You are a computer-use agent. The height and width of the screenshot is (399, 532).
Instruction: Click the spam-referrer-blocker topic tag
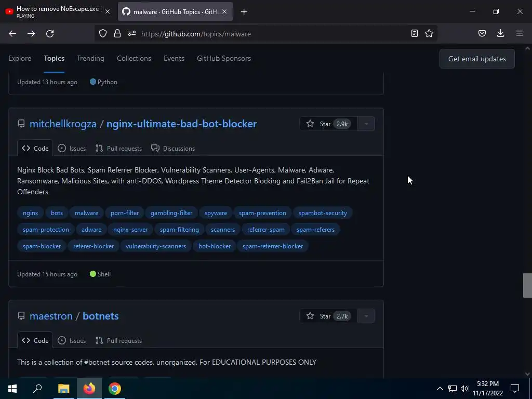click(273, 246)
